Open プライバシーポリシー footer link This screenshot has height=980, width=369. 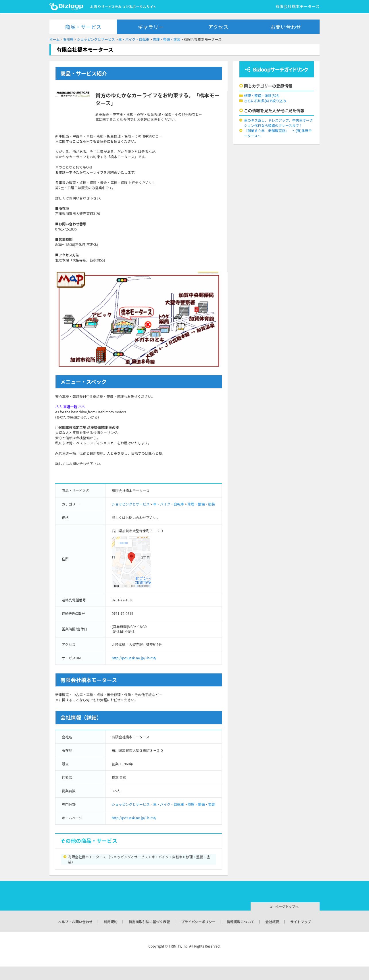(x=198, y=922)
